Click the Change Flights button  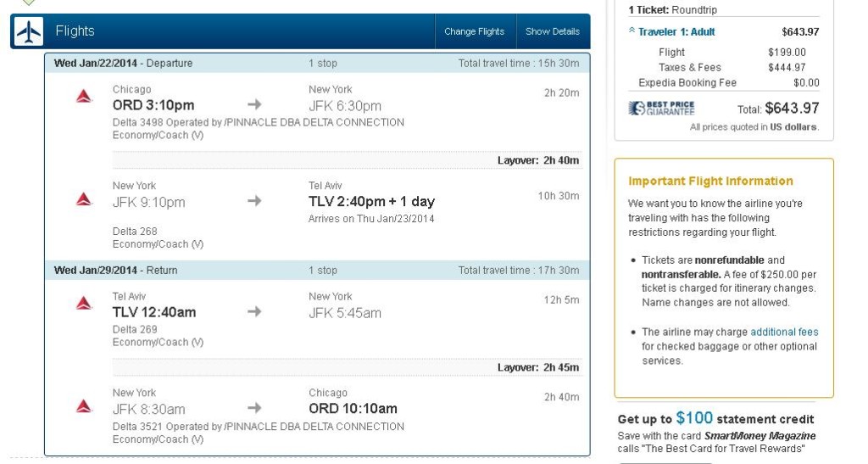pyautogui.click(x=474, y=32)
